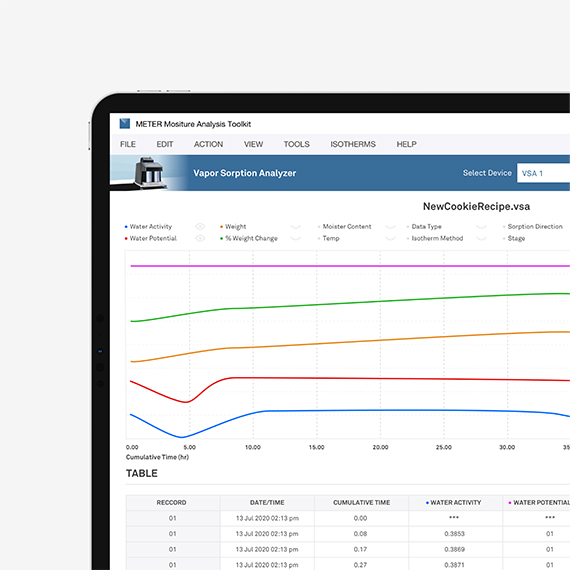The height and width of the screenshot is (570, 570).
Task: Toggle hidden-eye icon for % Weight Change
Action: (296, 239)
